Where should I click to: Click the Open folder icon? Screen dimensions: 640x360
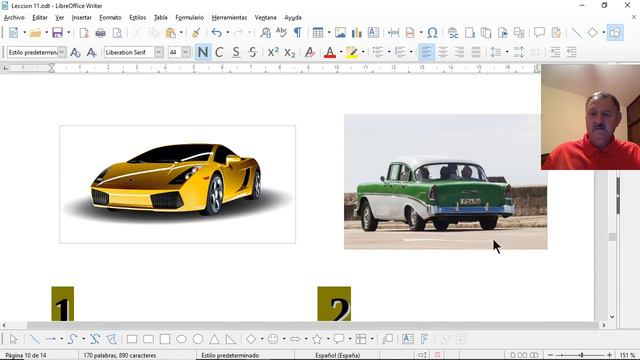tap(36, 33)
